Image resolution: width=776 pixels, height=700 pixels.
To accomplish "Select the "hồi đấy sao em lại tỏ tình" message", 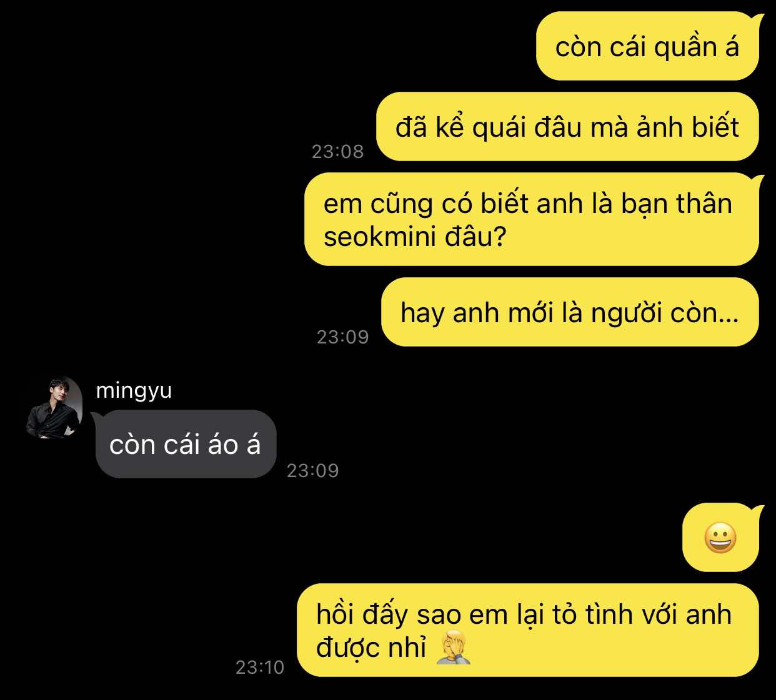I will [528, 630].
